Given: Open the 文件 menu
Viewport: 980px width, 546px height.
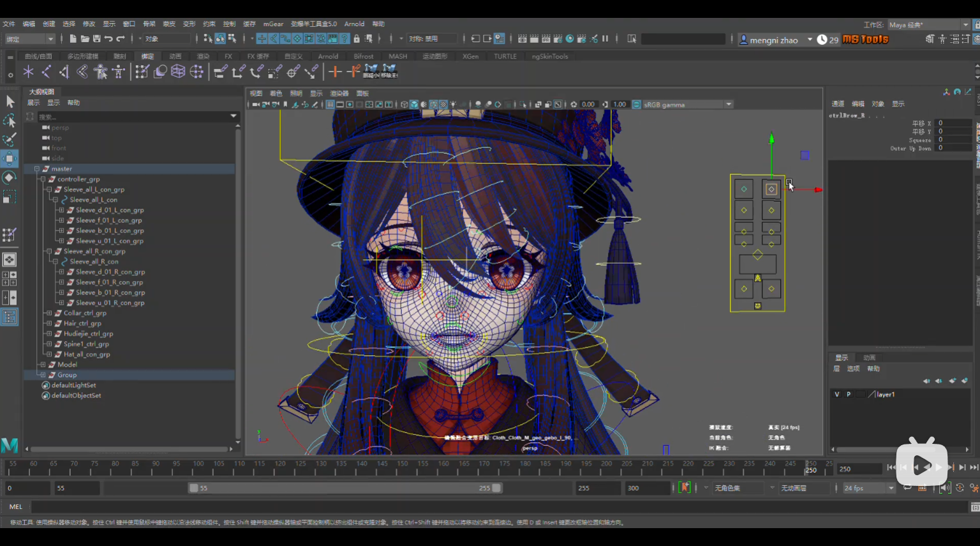Looking at the screenshot, I should (x=9, y=24).
